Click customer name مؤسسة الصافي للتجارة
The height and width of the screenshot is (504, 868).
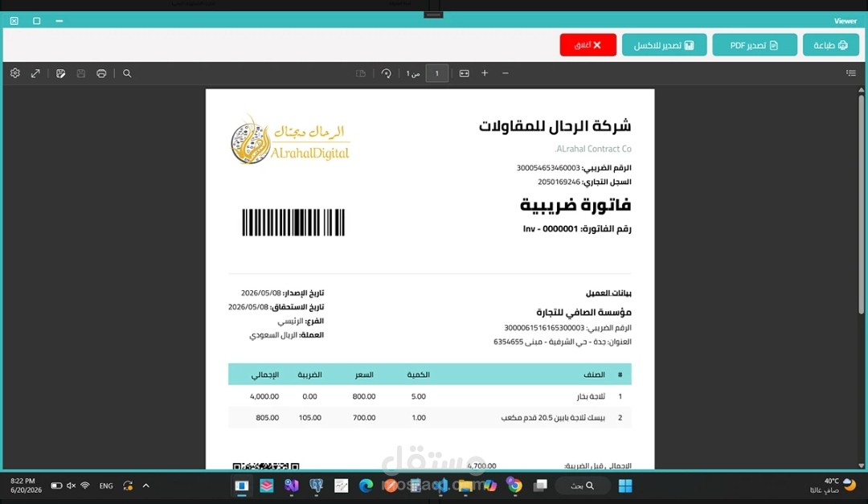point(583,313)
